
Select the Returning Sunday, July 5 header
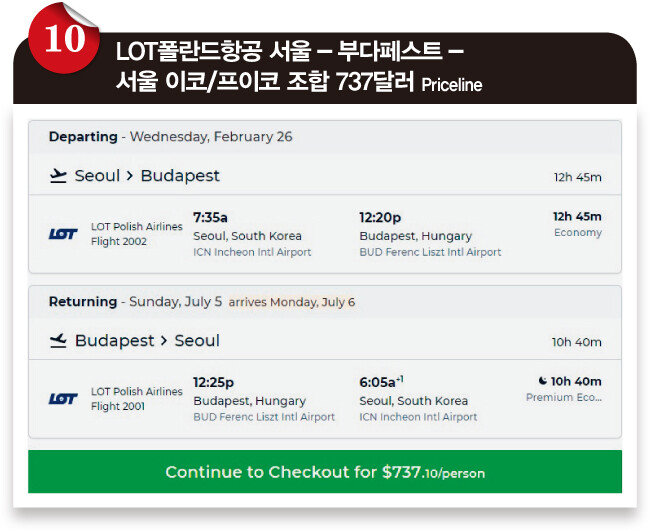pyautogui.click(x=135, y=301)
